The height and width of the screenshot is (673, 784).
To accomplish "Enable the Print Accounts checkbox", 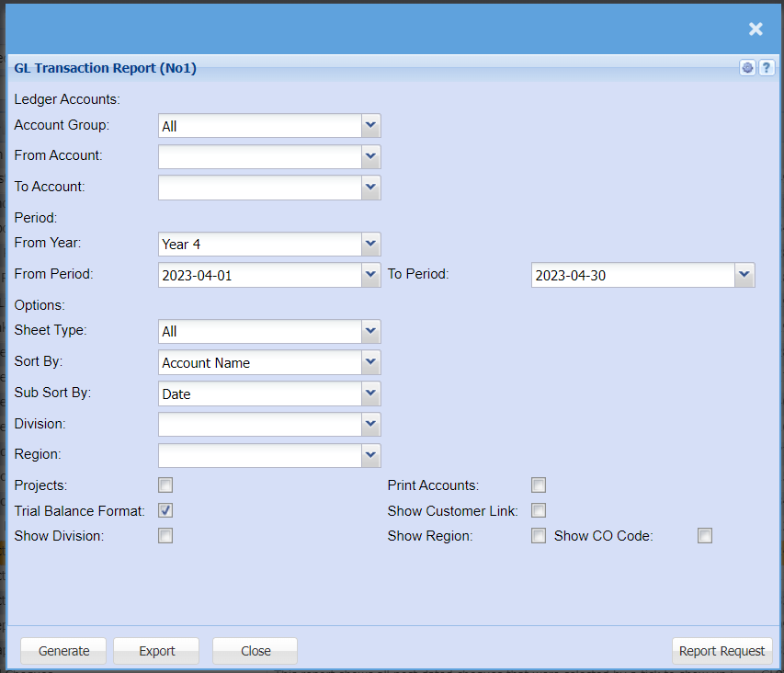I will point(539,485).
